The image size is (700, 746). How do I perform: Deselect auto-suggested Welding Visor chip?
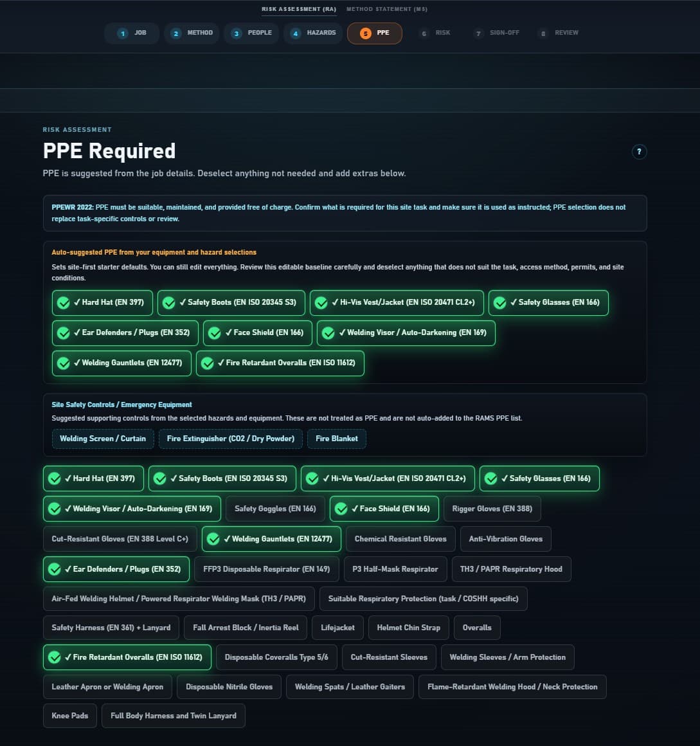click(x=406, y=333)
